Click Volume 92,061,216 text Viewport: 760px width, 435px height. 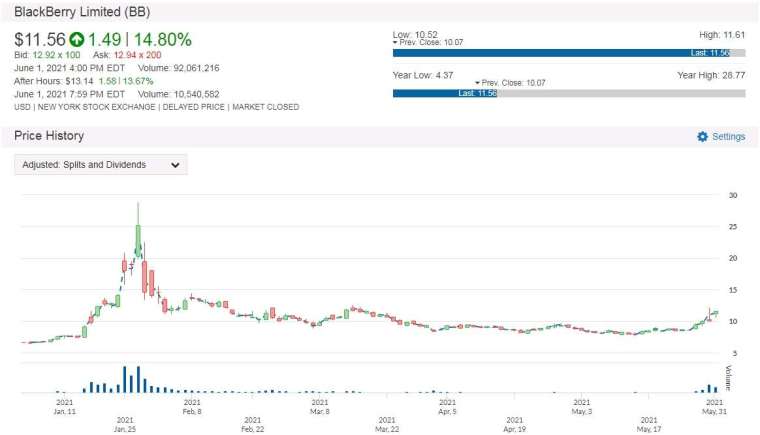178,68
